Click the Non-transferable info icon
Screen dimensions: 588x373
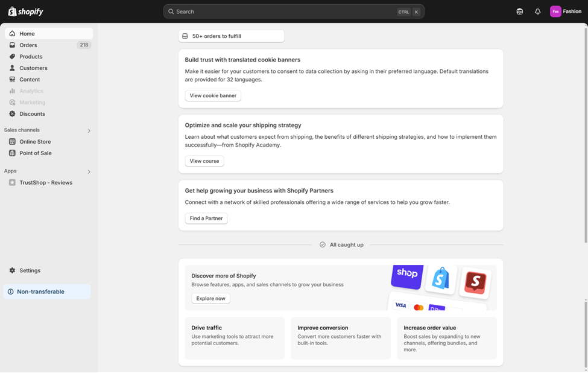click(x=10, y=292)
